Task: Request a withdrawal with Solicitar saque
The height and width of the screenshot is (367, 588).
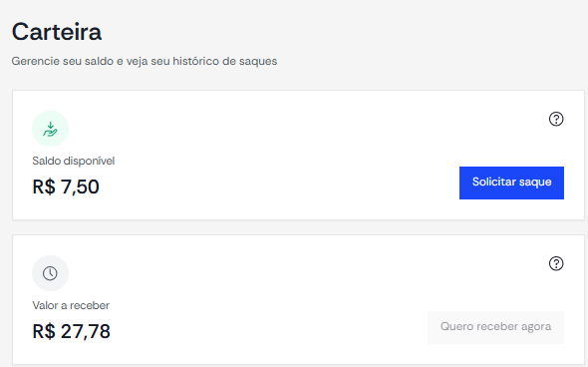Action: (511, 183)
